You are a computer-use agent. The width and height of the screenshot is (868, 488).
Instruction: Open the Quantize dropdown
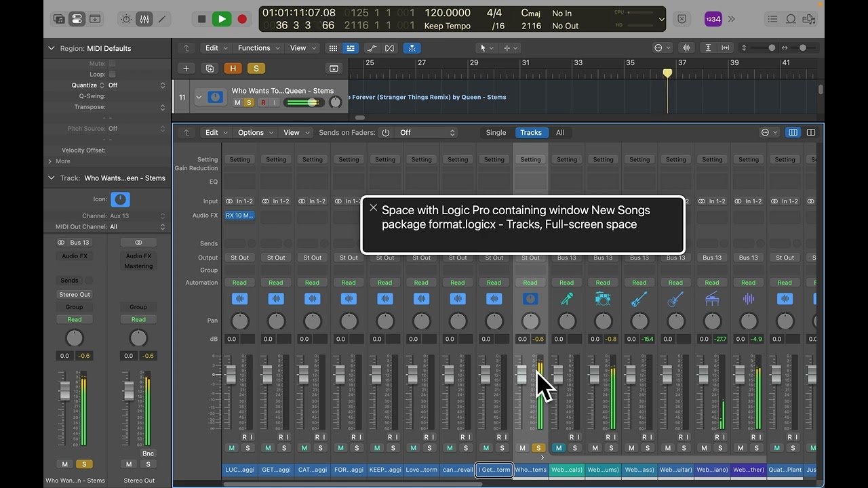coord(136,85)
